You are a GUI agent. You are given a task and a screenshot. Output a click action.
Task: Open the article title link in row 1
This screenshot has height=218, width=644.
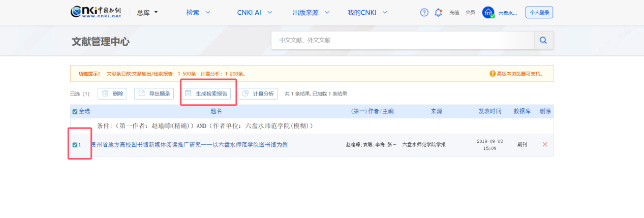click(x=189, y=145)
